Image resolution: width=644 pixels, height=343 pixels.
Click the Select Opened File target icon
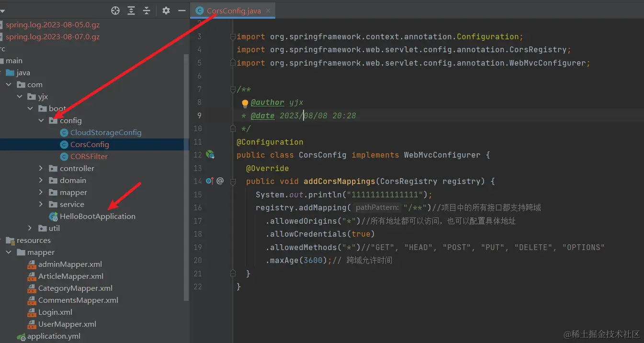pos(115,11)
